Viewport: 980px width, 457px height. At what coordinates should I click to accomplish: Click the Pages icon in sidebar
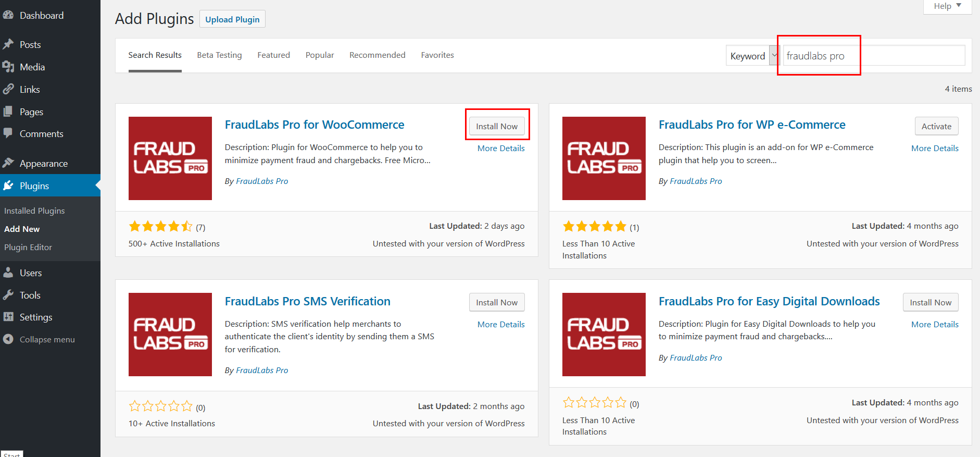8,112
